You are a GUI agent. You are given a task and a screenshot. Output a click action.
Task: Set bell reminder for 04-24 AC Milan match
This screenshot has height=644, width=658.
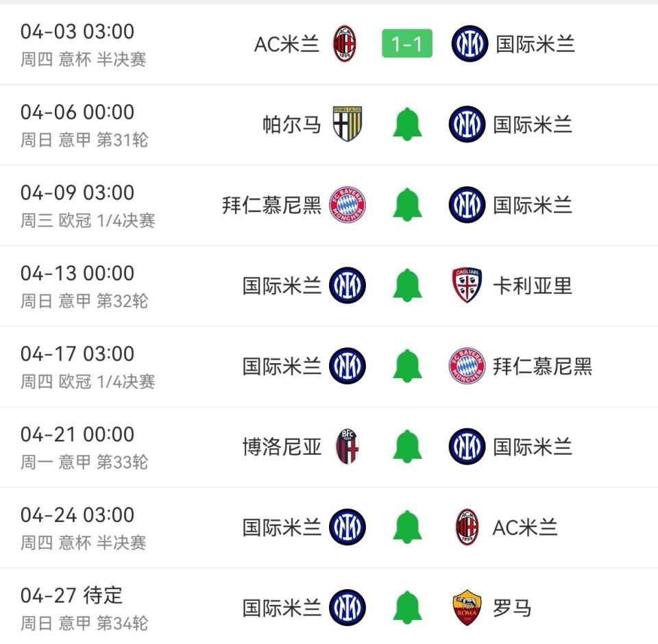[x=407, y=527]
